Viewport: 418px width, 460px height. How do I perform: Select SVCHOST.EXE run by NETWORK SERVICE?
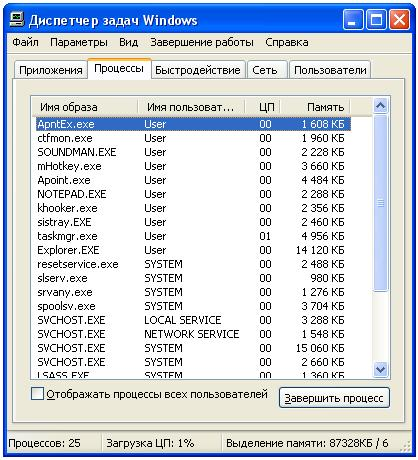(193, 334)
